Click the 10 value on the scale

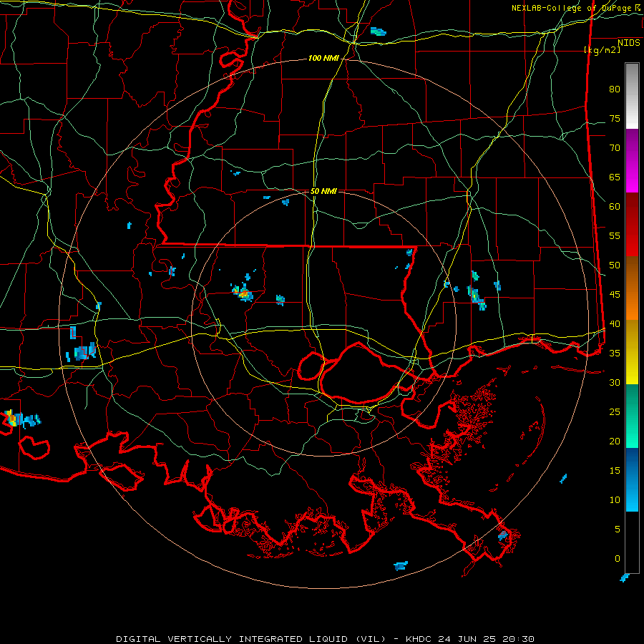615,500
